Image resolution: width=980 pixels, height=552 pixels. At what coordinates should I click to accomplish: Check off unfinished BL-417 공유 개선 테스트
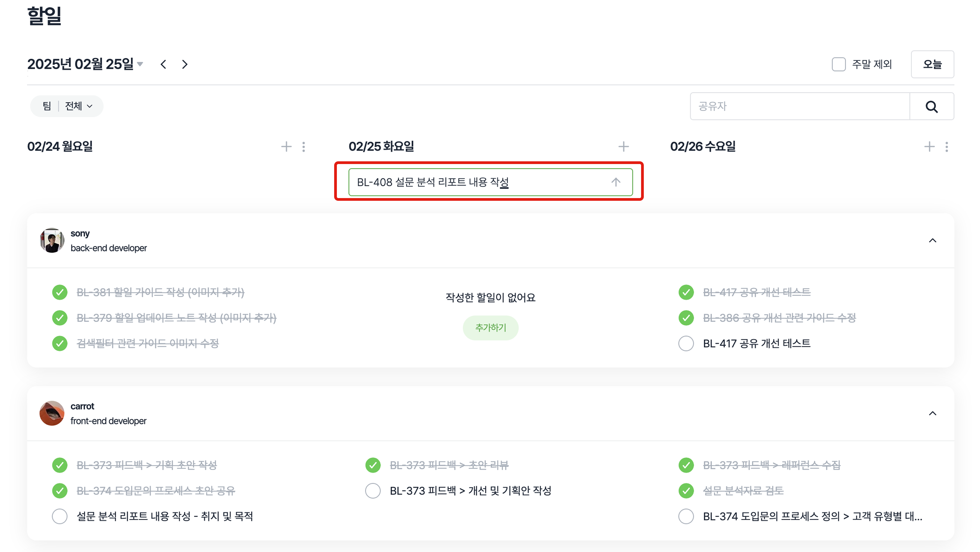point(686,343)
